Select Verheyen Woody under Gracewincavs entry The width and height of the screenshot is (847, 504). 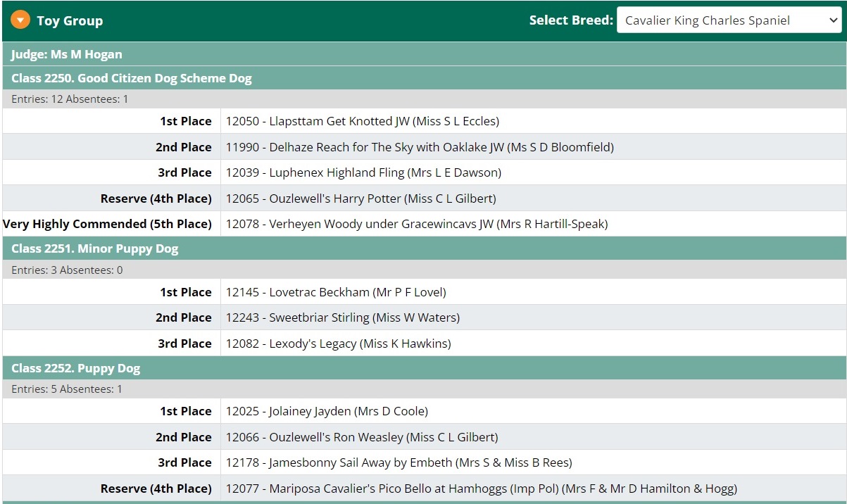pyautogui.click(x=416, y=224)
